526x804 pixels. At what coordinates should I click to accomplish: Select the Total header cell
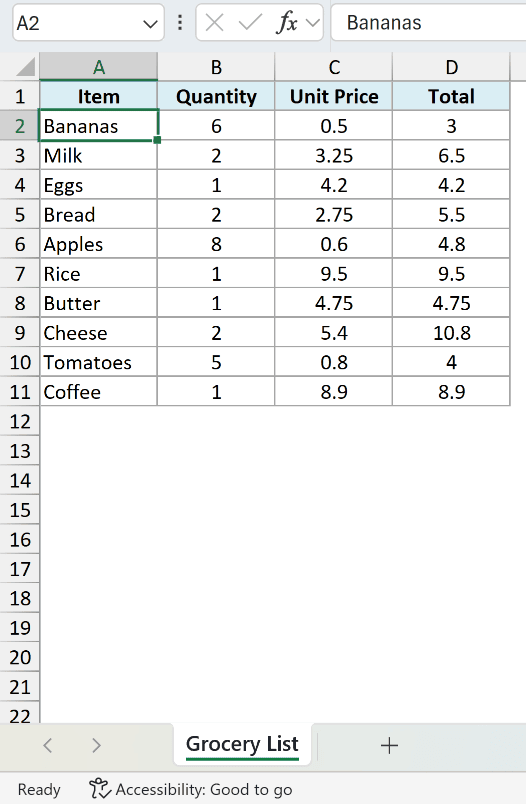(x=451, y=96)
